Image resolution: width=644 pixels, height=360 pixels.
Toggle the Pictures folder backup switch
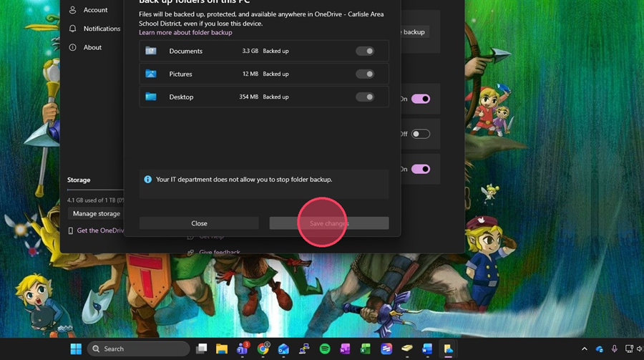[365, 74]
